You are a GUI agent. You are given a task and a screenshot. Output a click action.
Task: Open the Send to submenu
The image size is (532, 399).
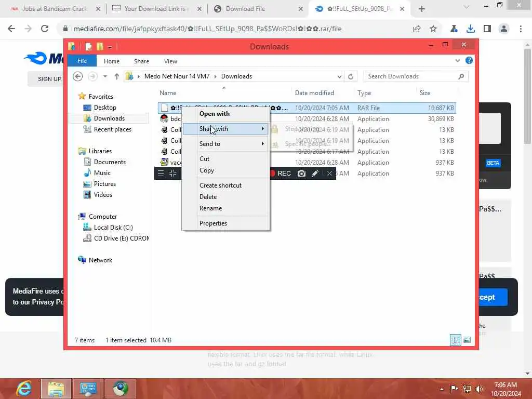tap(226, 144)
